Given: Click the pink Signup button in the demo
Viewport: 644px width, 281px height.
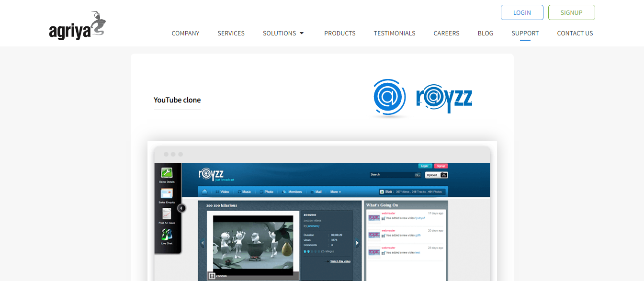Looking at the screenshot, I should point(441,166).
